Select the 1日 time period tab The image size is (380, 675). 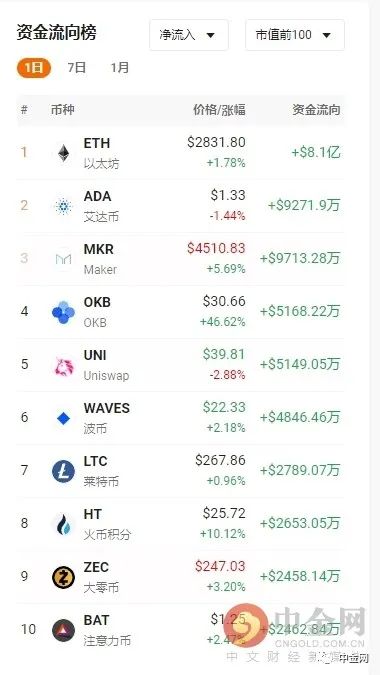pos(34,68)
